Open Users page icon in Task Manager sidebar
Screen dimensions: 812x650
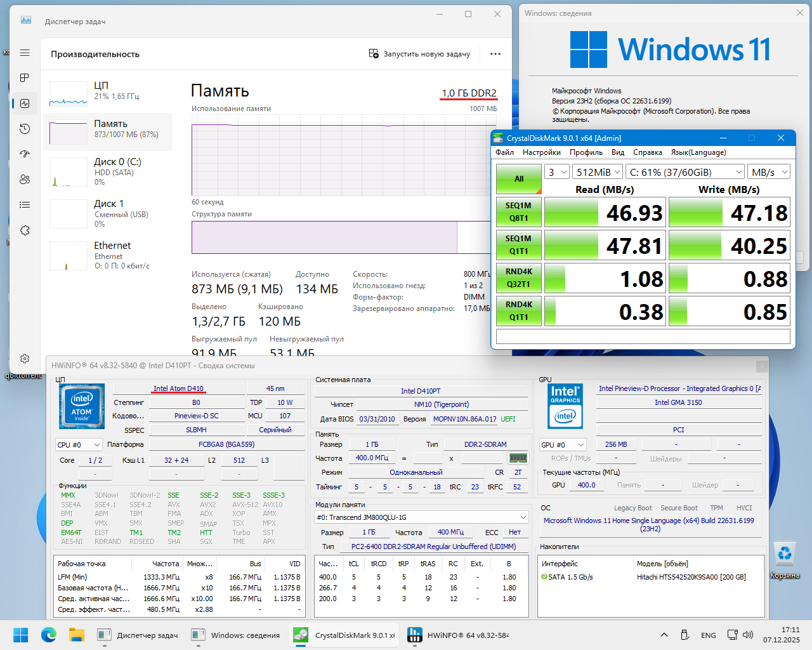(25, 180)
